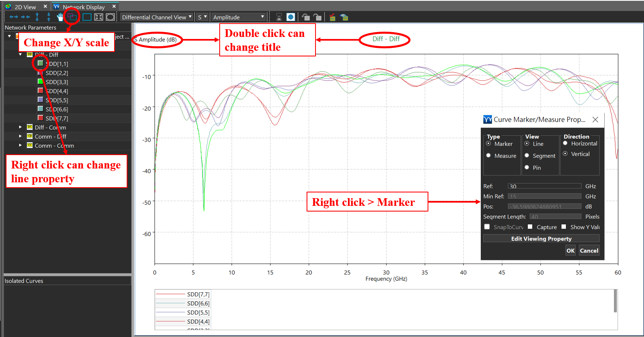Click the Edit Viewing Property button

pos(541,239)
